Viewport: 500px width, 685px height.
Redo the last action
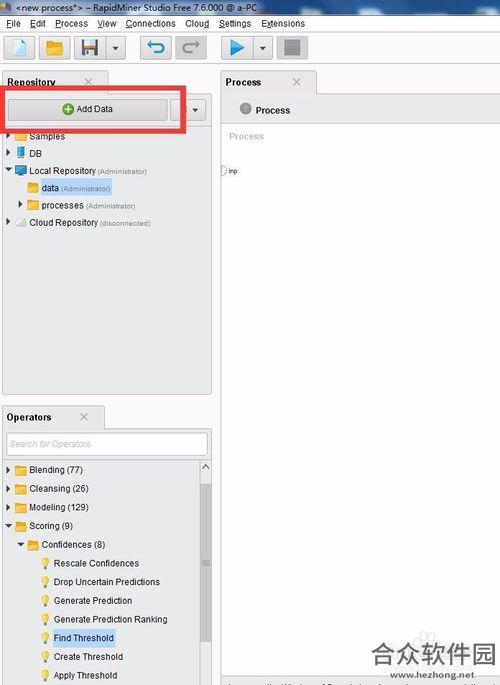191,48
